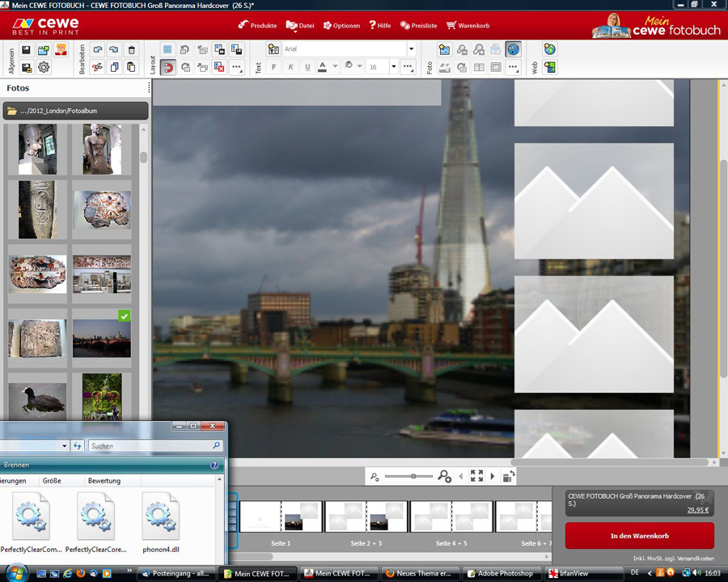
Task: Toggle the blue globe button in Foto section
Action: (513, 50)
